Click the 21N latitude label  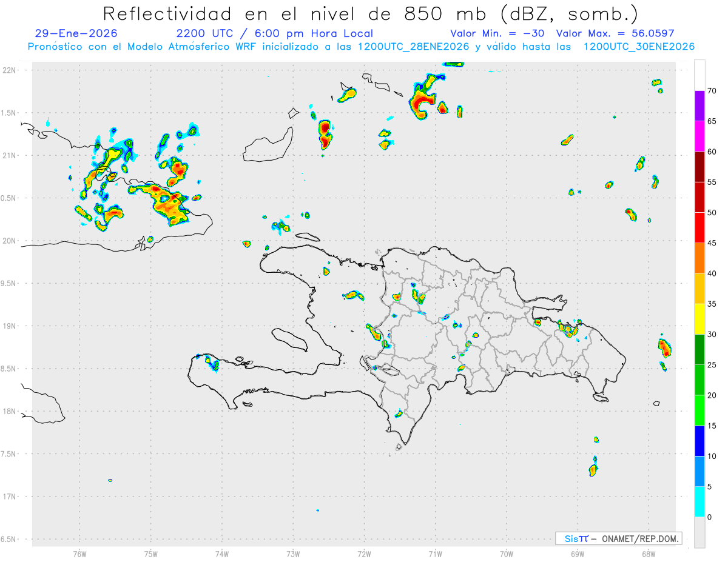pos(10,156)
